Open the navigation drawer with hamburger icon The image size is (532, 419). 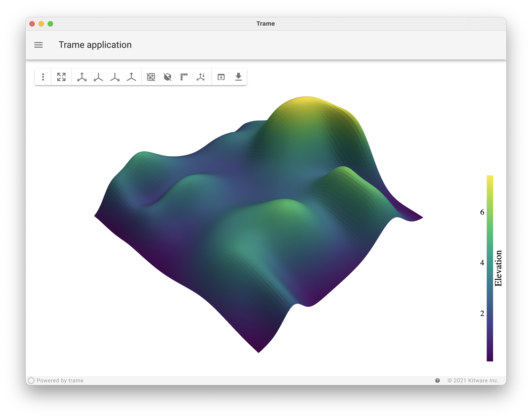point(38,45)
